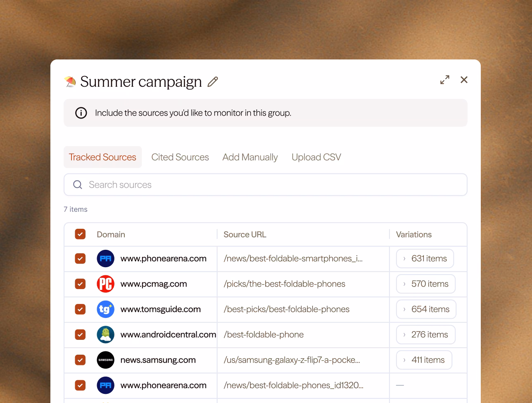The width and height of the screenshot is (532, 403).
Task: Click the news.samsung.com domain name
Action: 158,360
